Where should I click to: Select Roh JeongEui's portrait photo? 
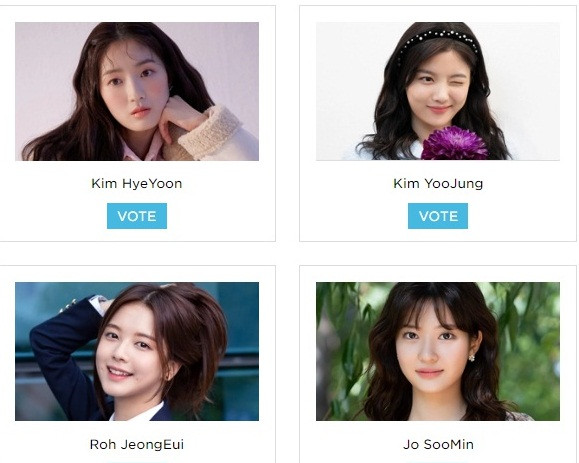click(137, 351)
